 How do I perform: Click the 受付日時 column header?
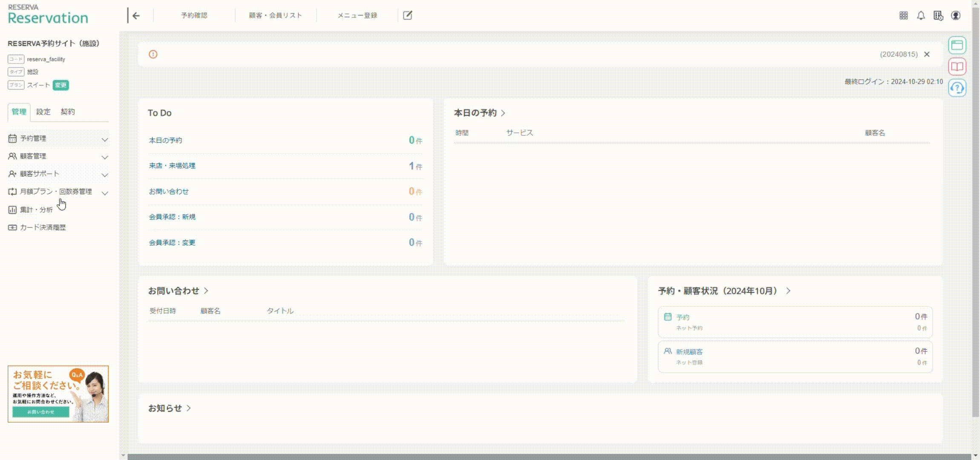163,311
